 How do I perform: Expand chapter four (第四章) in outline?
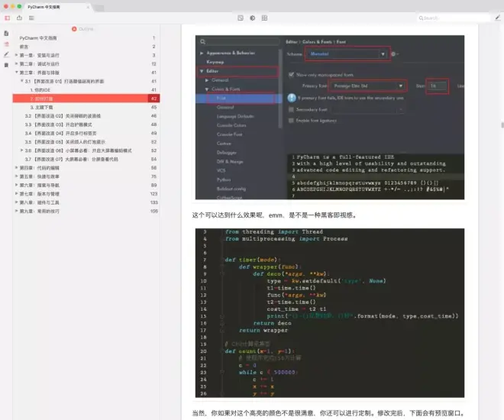(16, 168)
